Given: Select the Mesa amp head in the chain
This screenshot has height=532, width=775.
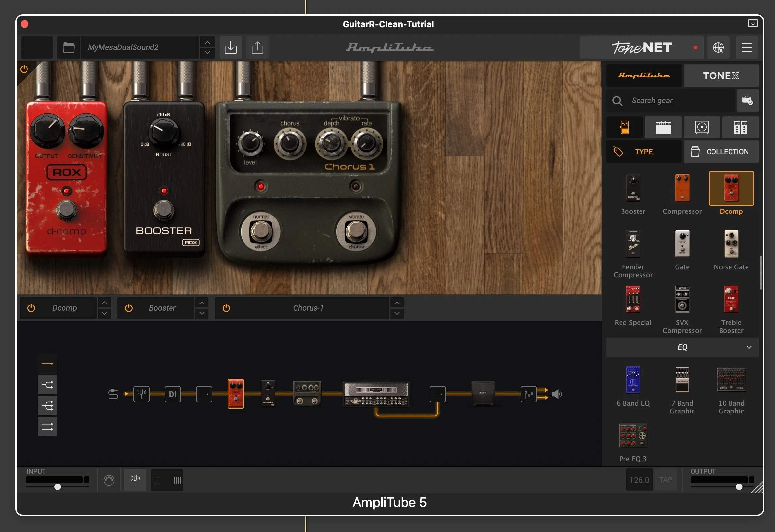Looking at the screenshot, I should [376, 394].
